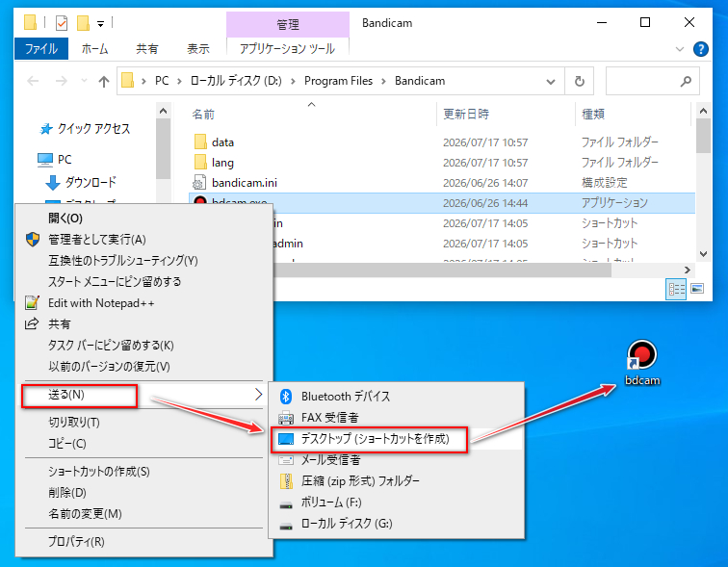Image resolution: width=728 pixels, height=567 pixels.
Task: Click the Bluetooth device icon in submenu
Action: pyautogui.click(x=286, y=397)
